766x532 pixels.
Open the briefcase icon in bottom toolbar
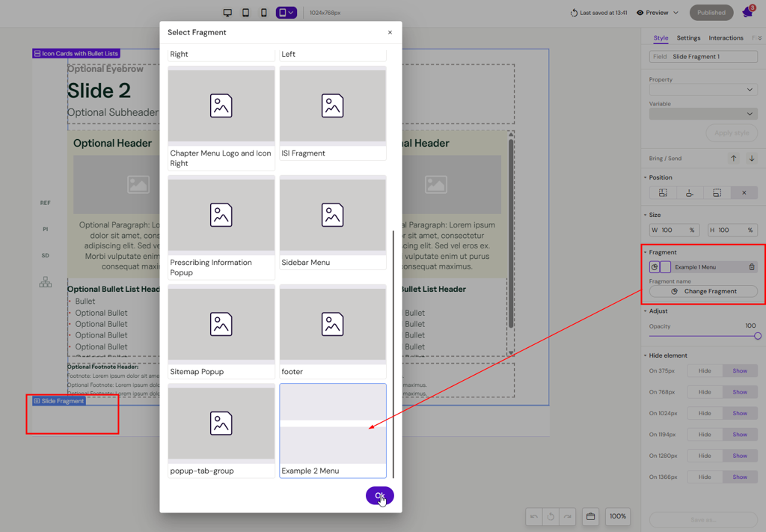pos(590,516)
